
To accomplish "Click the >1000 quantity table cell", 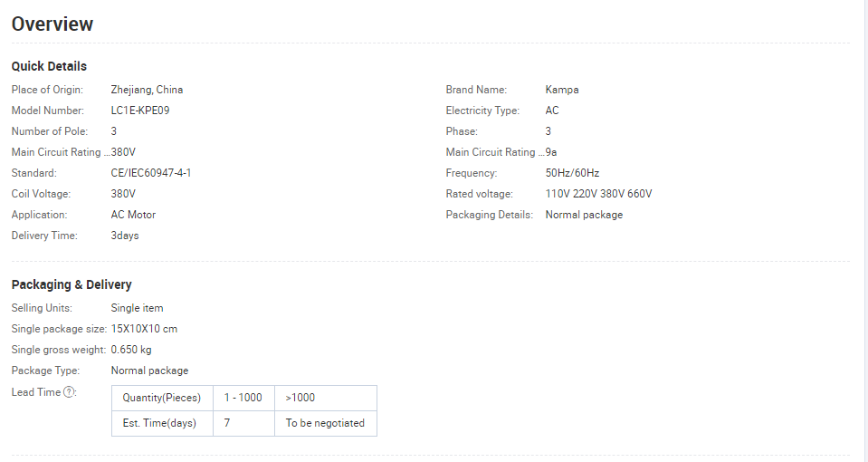I will [326, 398].
